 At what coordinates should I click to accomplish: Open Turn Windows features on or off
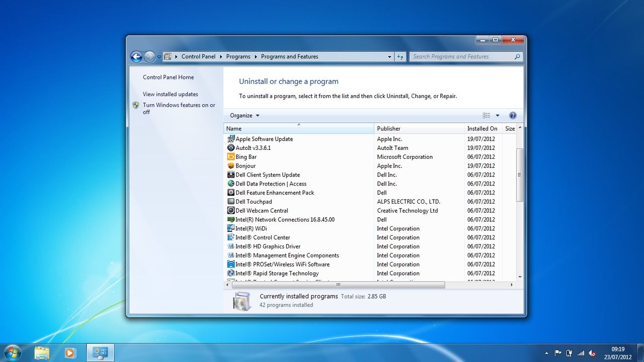pos(179,109)
